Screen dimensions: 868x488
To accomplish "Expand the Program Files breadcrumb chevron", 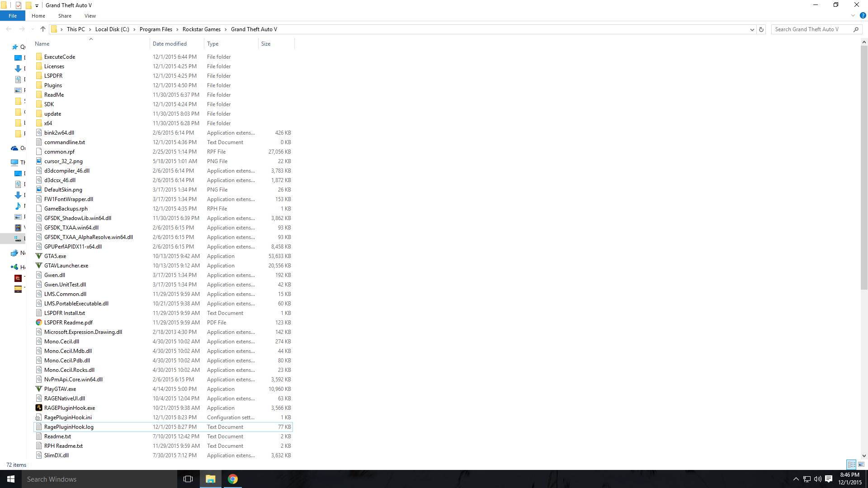I will click(178, 29).
